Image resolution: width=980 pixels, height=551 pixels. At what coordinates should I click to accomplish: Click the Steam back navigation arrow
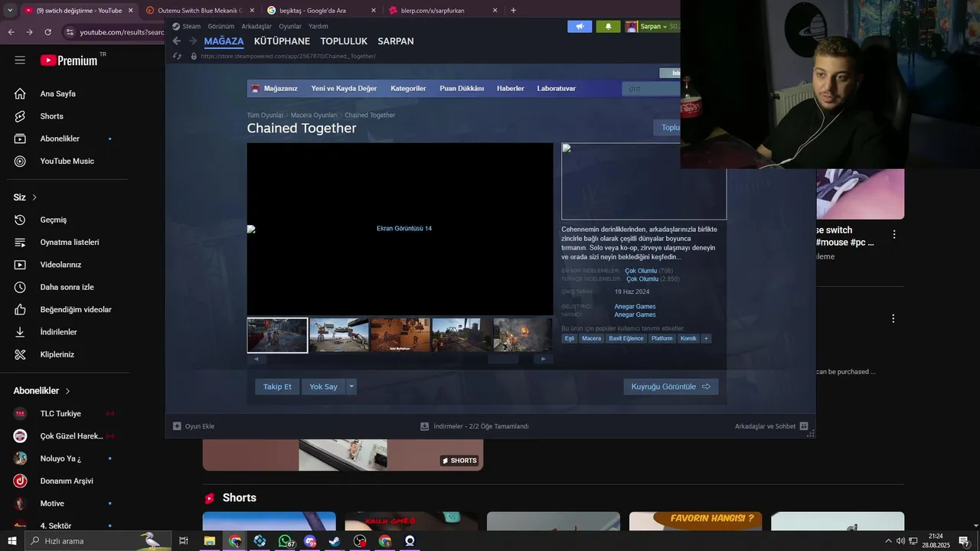[x=177, y=41]
